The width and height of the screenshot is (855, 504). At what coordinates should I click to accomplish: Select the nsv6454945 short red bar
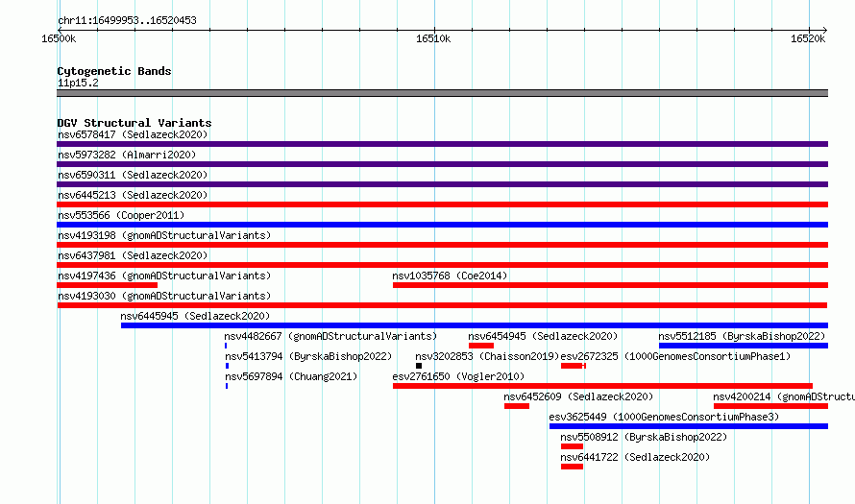(481, 346)
